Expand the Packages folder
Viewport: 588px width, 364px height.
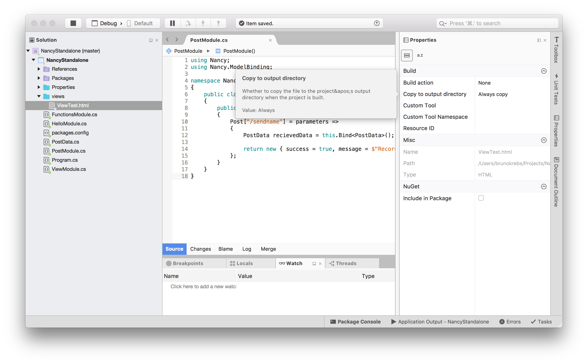(39, 78)
